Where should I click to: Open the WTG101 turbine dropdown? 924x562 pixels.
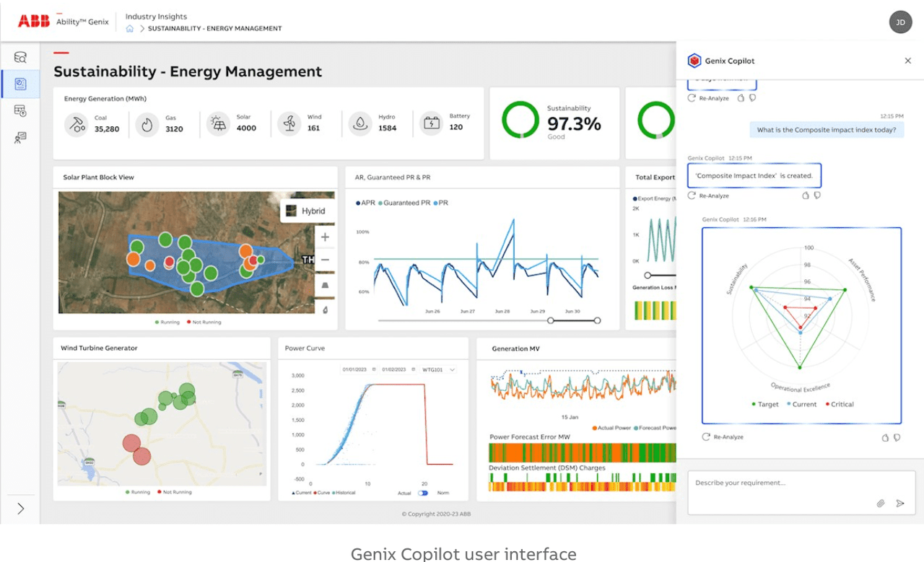click(x=439, y=369)
